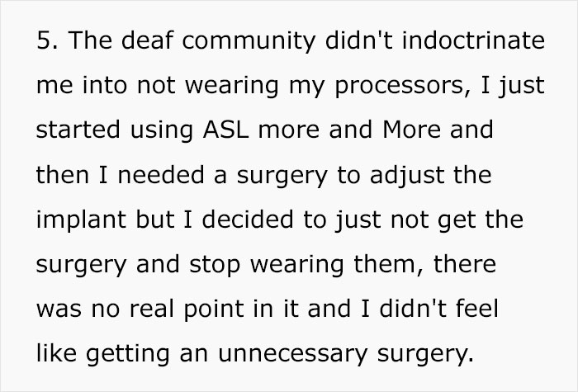The image size is (578, 392).
Task: Click the number "5." at paragraph start
Action: pyautogui.click(x=47, y=40)
